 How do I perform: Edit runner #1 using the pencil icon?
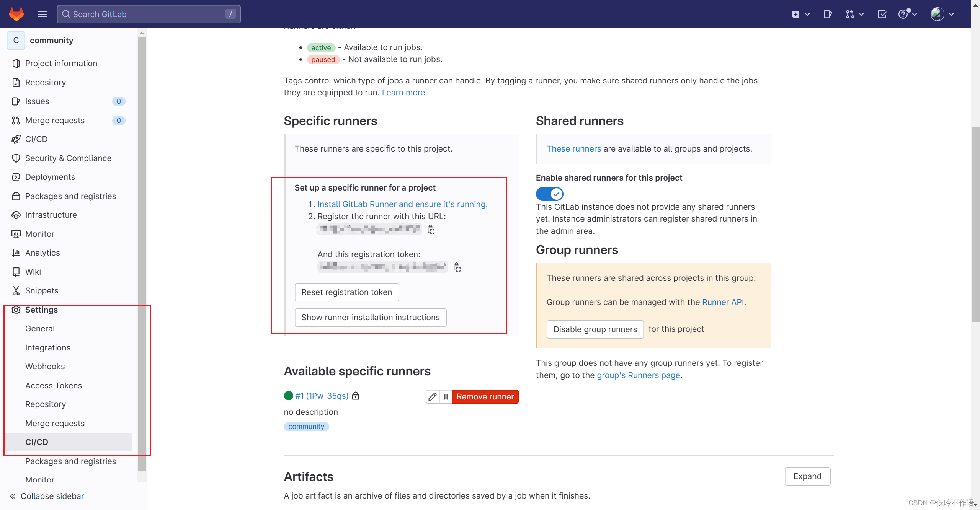point(432,396)
